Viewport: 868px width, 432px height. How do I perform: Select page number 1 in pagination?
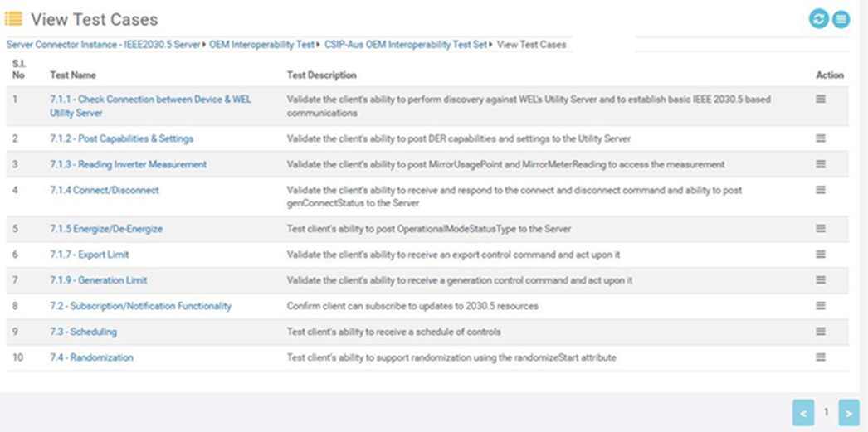point(826,412)
